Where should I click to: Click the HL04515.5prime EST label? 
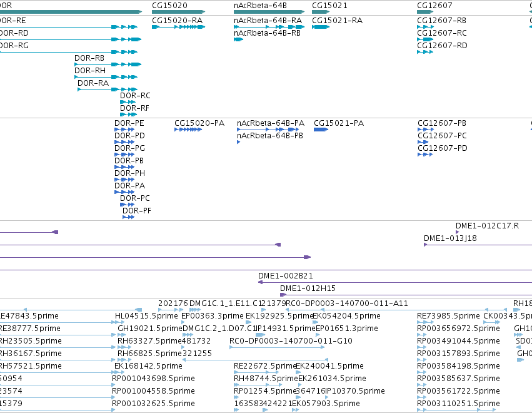click(146, 316)
